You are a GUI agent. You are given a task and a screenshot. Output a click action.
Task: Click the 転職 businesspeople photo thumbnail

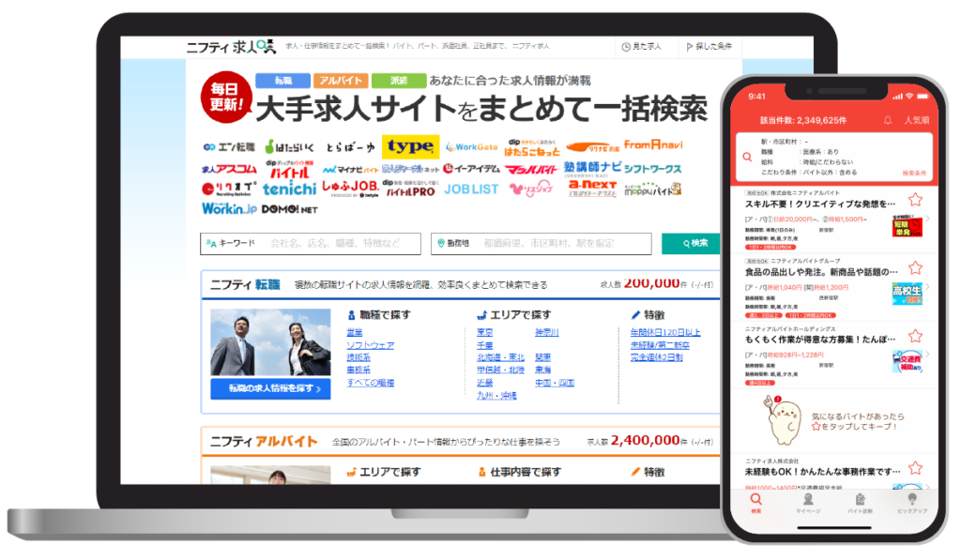pyautogui.click(x=270, y=341)
